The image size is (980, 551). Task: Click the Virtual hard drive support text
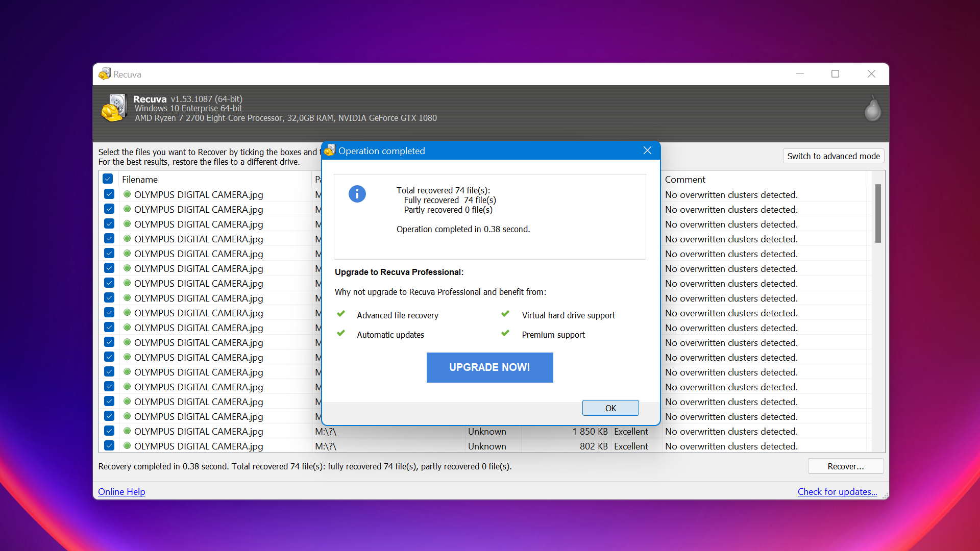click(x=569, y=315)
